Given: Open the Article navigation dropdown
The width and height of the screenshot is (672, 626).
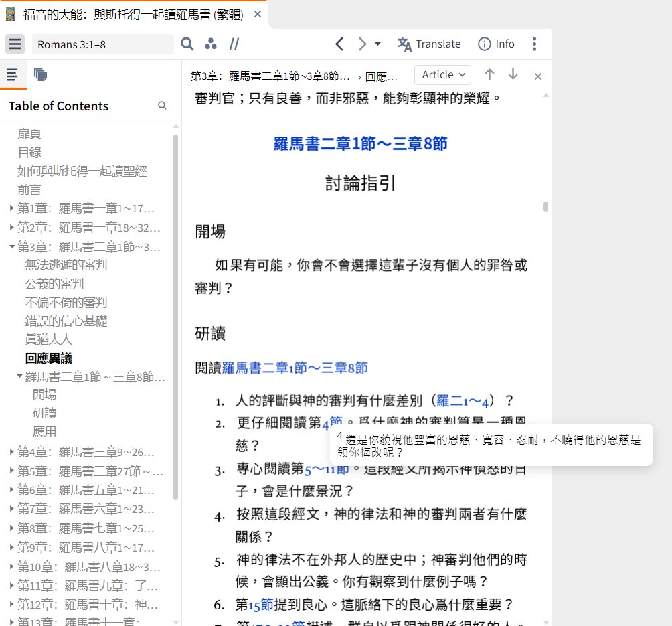Looking at the screenshot, I should pos(442,75).
